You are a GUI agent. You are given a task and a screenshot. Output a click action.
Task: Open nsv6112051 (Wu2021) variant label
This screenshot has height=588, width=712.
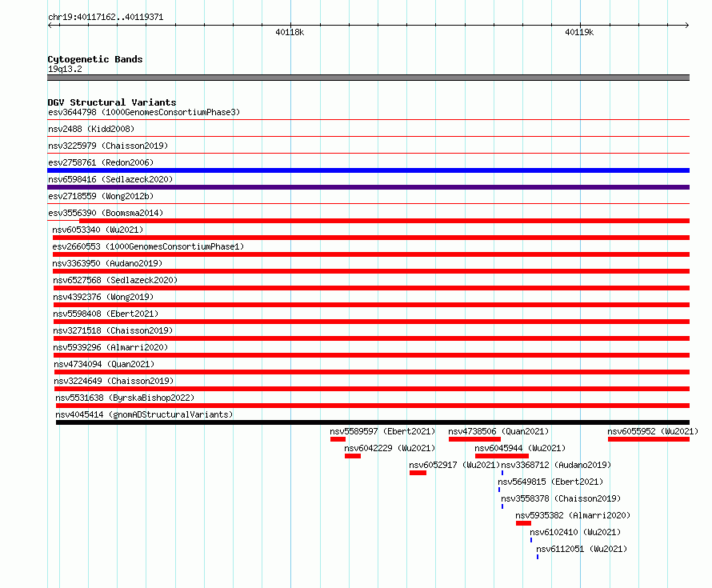point(582,549)
